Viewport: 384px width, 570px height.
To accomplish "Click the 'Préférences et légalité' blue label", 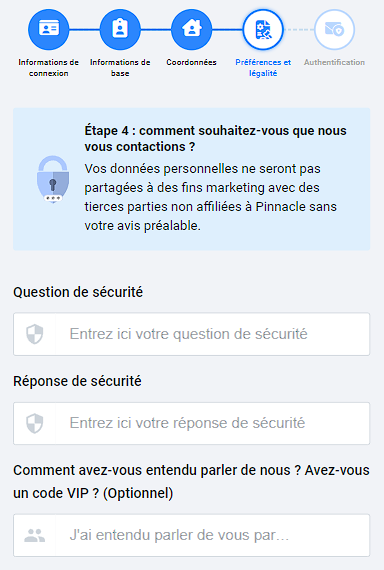I will (x=263, y=68).
